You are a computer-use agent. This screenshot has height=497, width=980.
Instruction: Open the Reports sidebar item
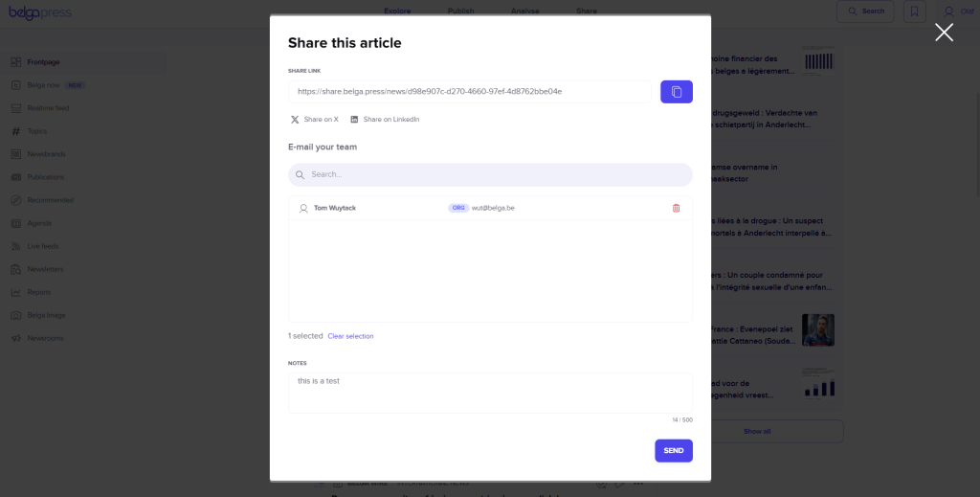39,292
